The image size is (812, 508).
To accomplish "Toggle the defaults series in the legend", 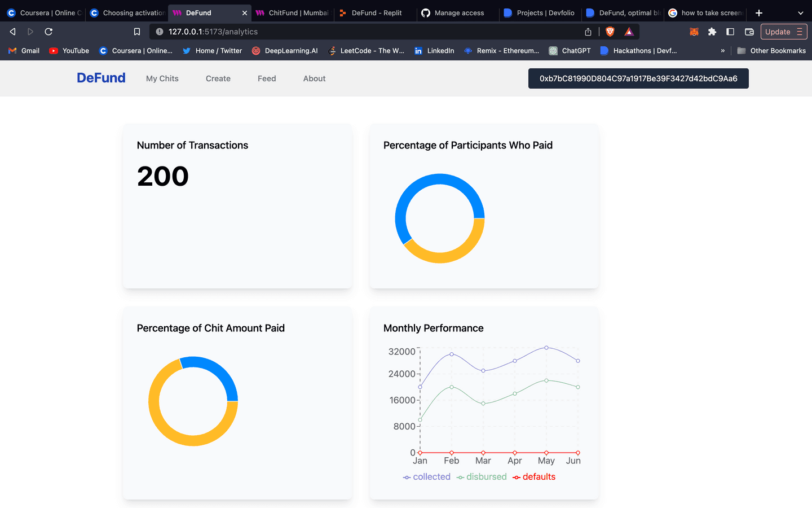I will (x=534, y=477).
